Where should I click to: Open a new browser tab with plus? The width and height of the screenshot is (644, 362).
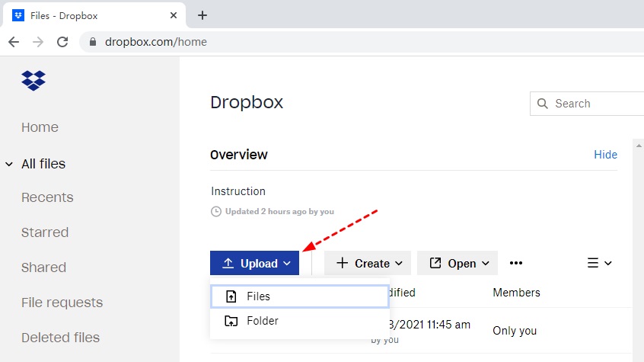click(202, 16)
